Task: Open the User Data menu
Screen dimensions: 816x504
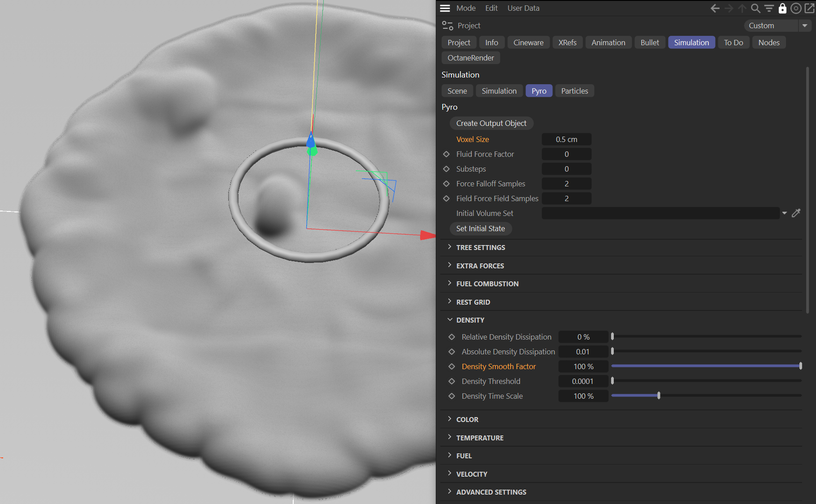Action: 523,8
